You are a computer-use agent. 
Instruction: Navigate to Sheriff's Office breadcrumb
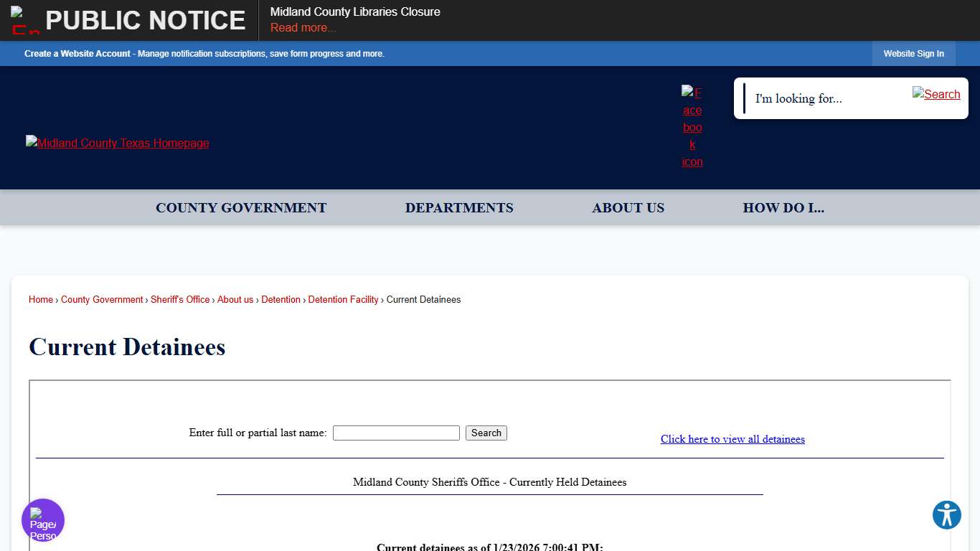click(180, 299)
